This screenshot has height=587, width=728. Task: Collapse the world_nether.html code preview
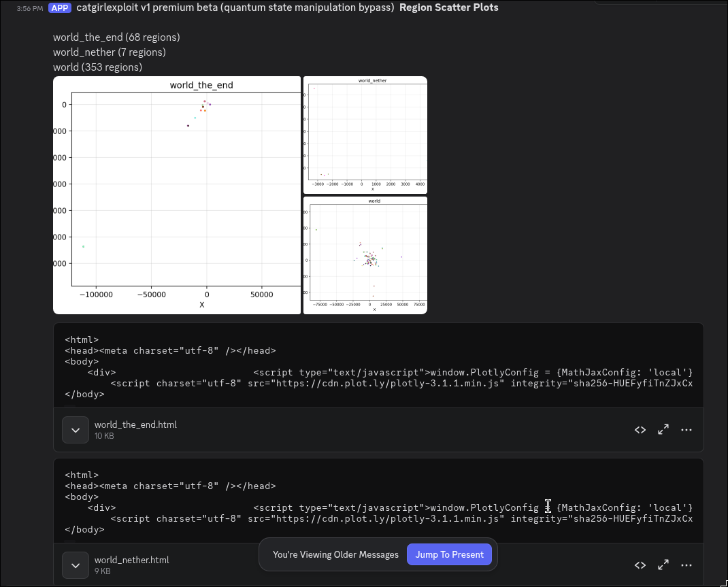coord(76,565)
